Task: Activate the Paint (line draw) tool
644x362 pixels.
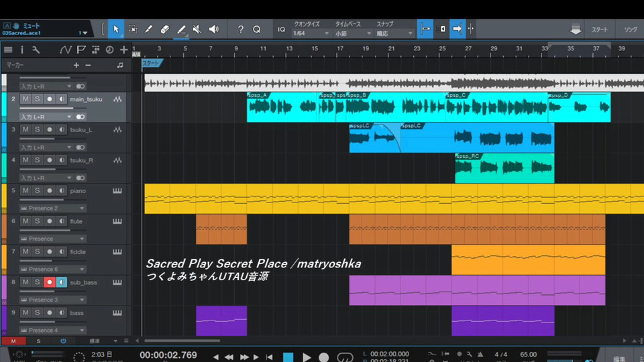Action: pyautogui.click(x=181, y=29)
